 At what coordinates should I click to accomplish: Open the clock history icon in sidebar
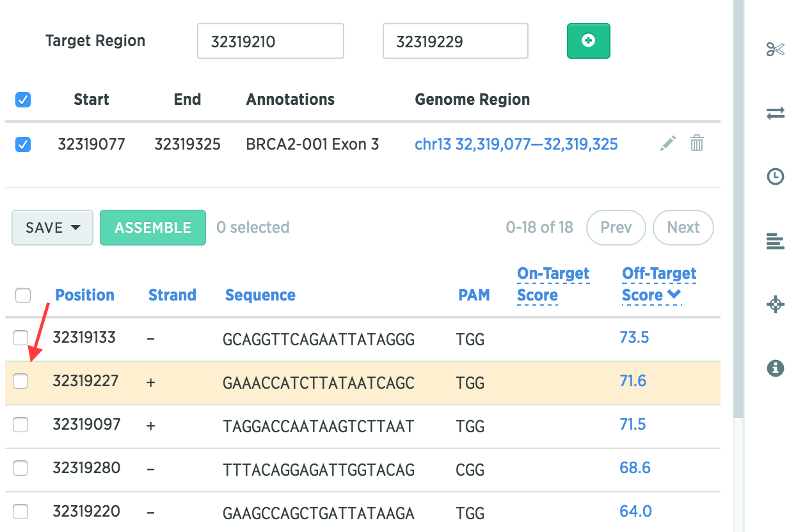[x=775, y=177]
